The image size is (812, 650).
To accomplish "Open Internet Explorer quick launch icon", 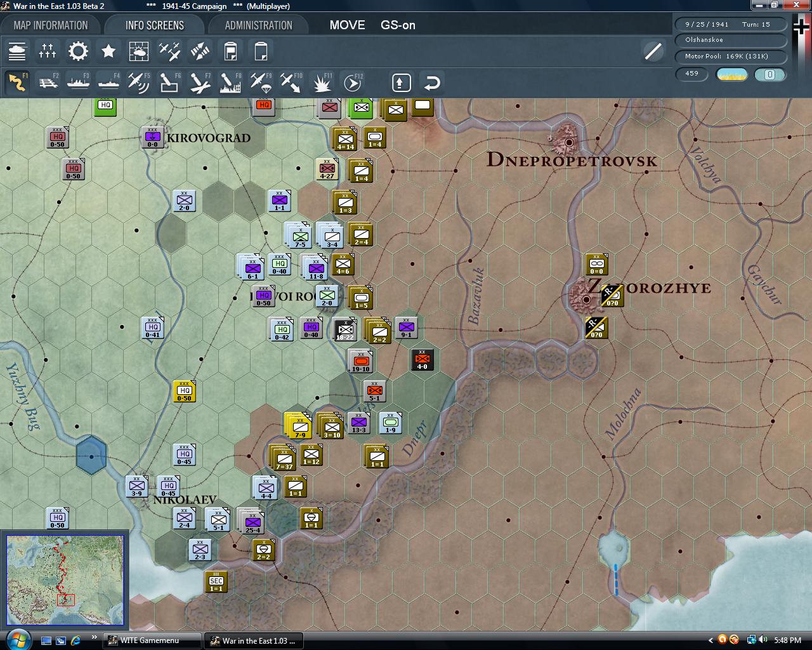I will 76,640.
